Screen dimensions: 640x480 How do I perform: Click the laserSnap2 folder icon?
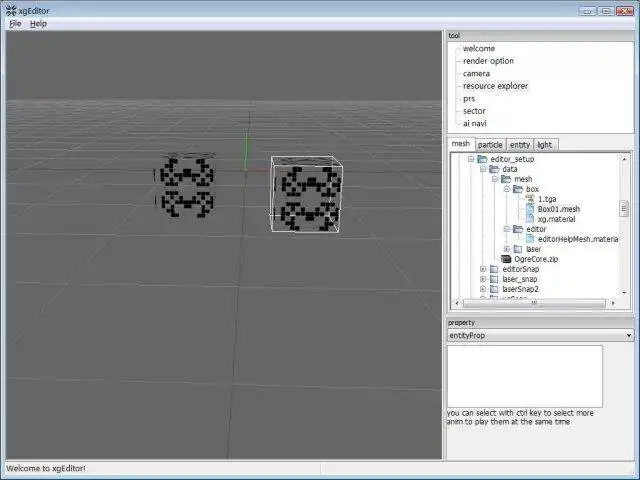494,289
